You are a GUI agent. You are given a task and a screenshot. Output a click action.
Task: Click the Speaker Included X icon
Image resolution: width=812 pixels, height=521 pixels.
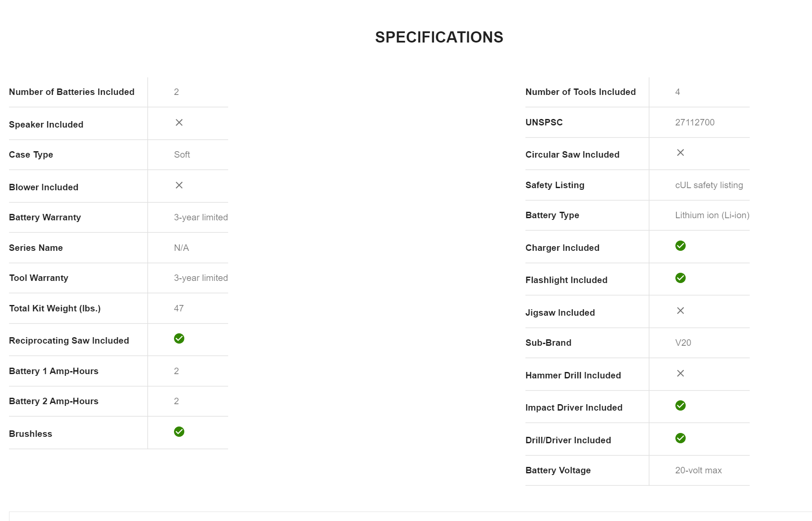179,123
